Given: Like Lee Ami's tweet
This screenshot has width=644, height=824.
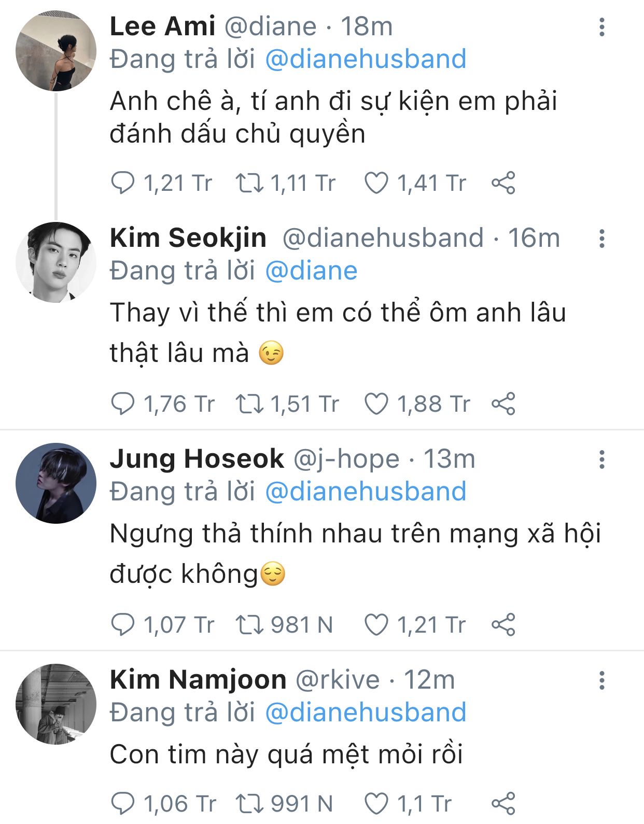Looking at the screenshot, I should click(x=376, y=183).
